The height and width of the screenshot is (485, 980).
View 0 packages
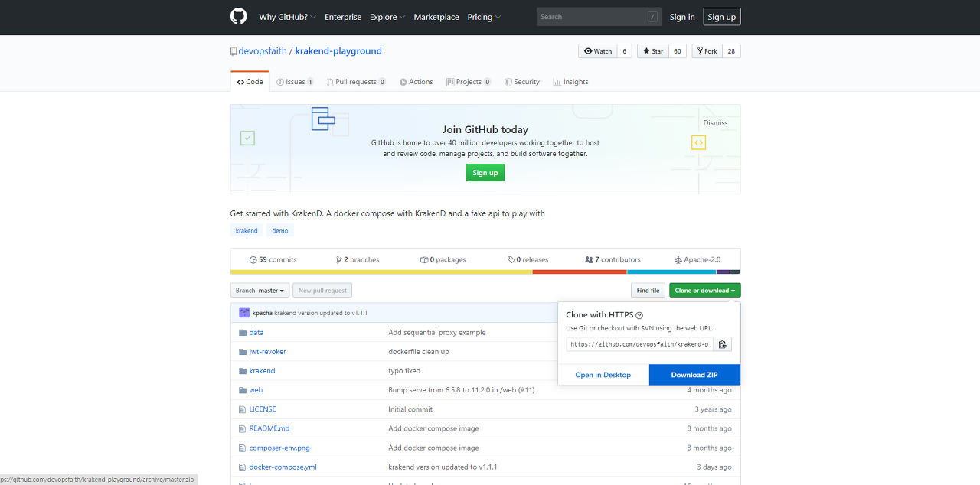click(443, 260)
